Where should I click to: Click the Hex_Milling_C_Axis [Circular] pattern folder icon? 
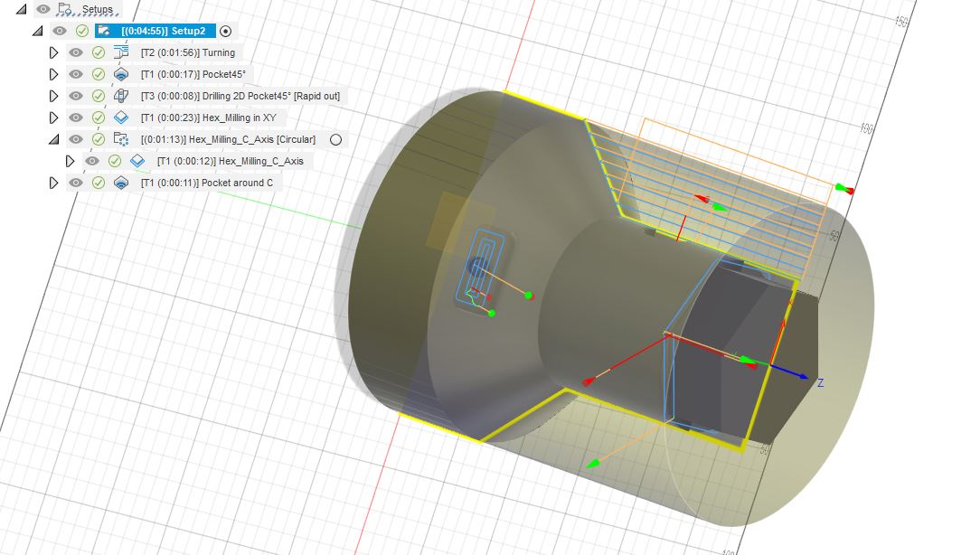pyautogui.click(x=121, y=139)
